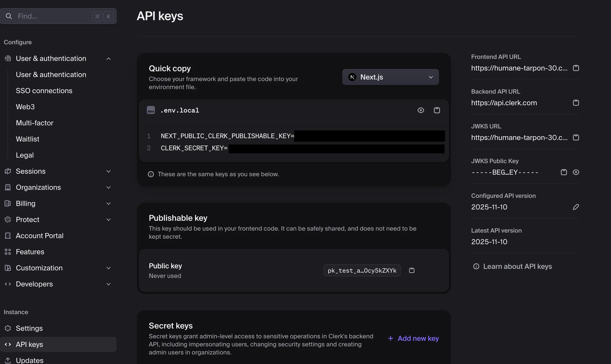Click the pk_test public key value
Image resolution: width=611 pixels, height=364 pixels.
(x=362, y=271)
